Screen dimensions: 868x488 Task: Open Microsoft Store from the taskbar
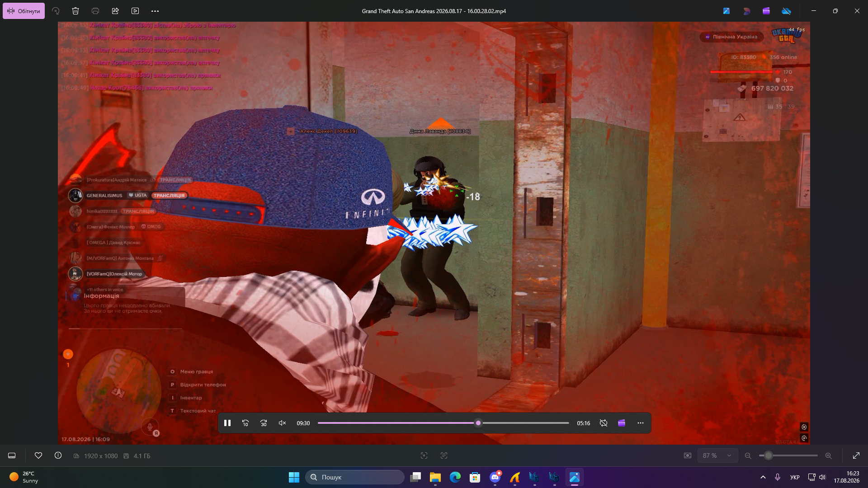click(x=475, y=477)
